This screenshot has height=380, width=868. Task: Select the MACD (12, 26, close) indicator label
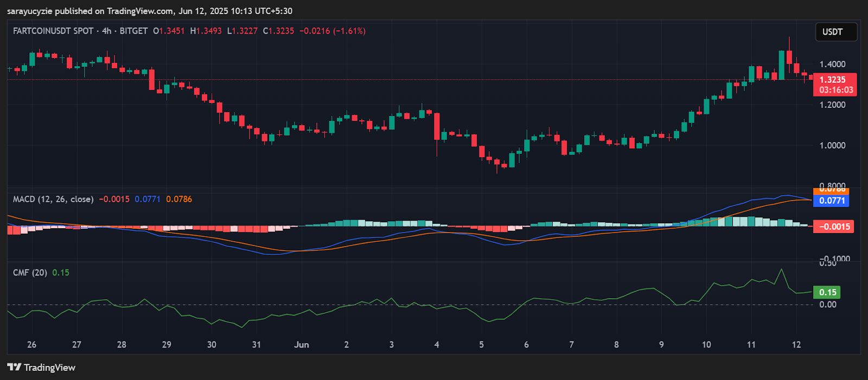click(x=53, y=199)
